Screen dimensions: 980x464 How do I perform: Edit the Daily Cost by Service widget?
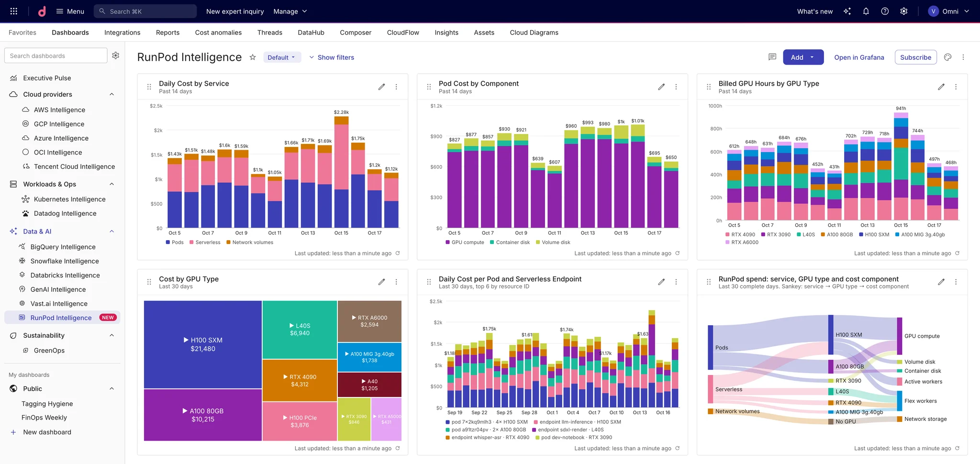coord(381,87)
